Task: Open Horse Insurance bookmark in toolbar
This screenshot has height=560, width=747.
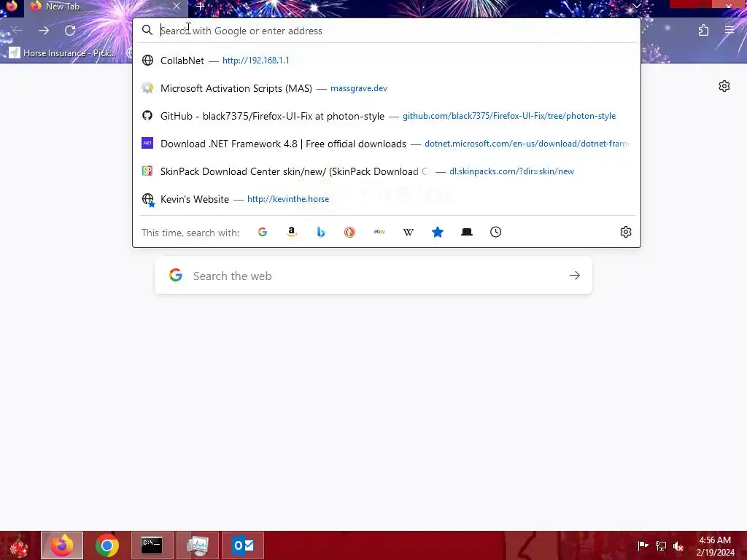Action: [x=63, y=52]
